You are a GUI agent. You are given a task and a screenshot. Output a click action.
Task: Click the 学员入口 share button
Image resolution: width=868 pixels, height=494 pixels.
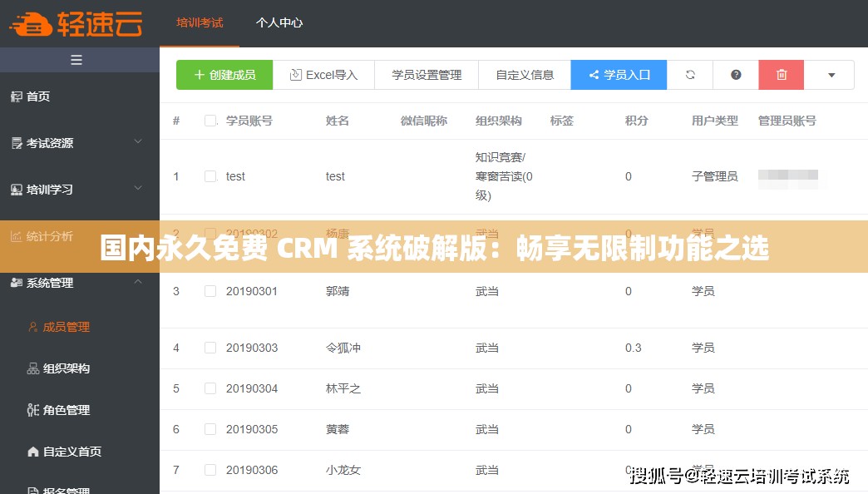click(x=619, y=74)
